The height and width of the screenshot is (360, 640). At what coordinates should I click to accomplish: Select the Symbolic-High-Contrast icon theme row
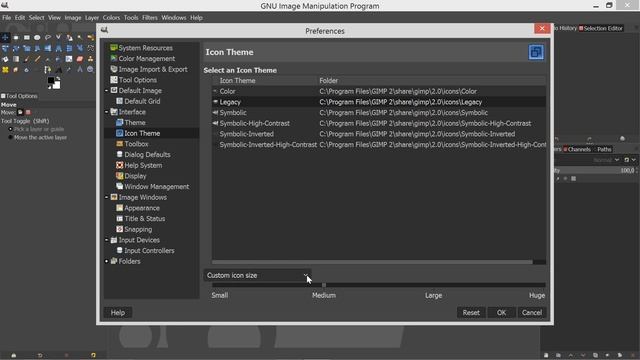[378, 123]
